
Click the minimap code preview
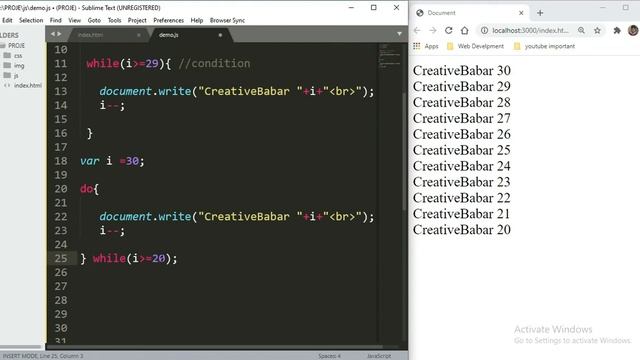[389, 56]
